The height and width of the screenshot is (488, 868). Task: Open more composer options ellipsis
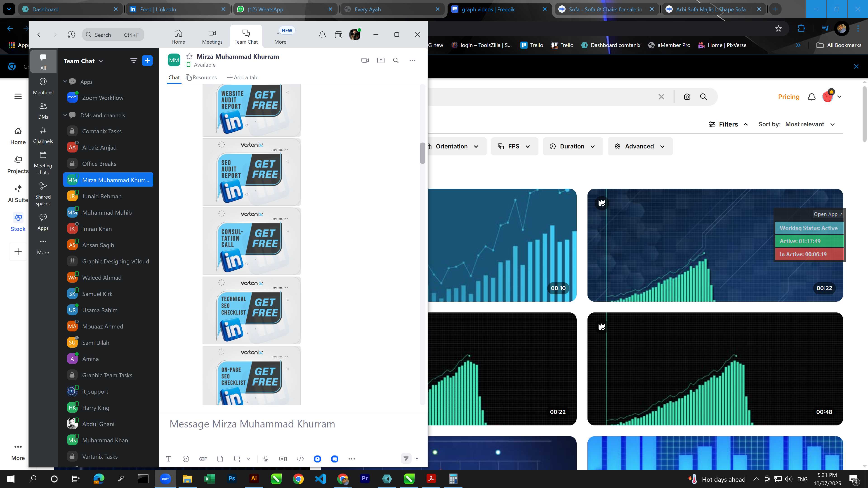tap(352, 459)
